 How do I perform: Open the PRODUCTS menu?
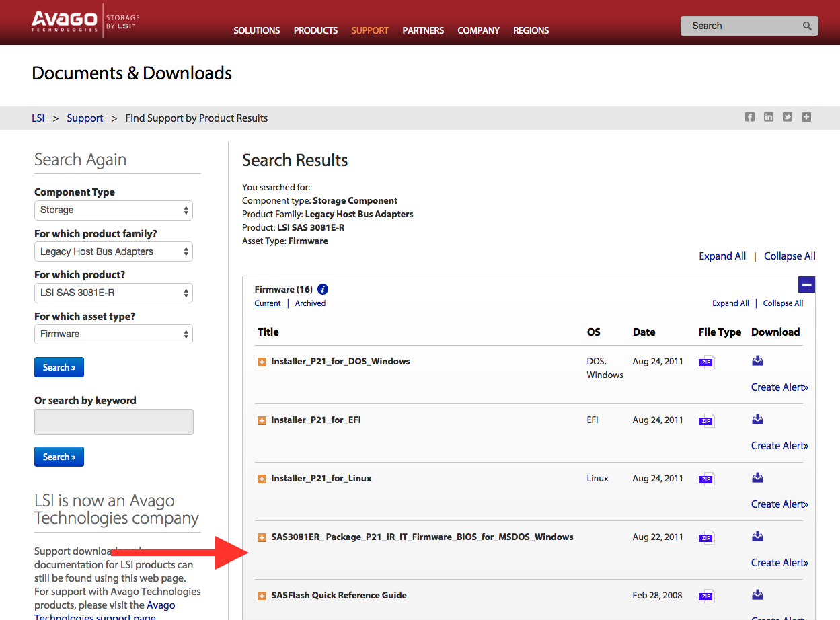[x=315, y=30]
